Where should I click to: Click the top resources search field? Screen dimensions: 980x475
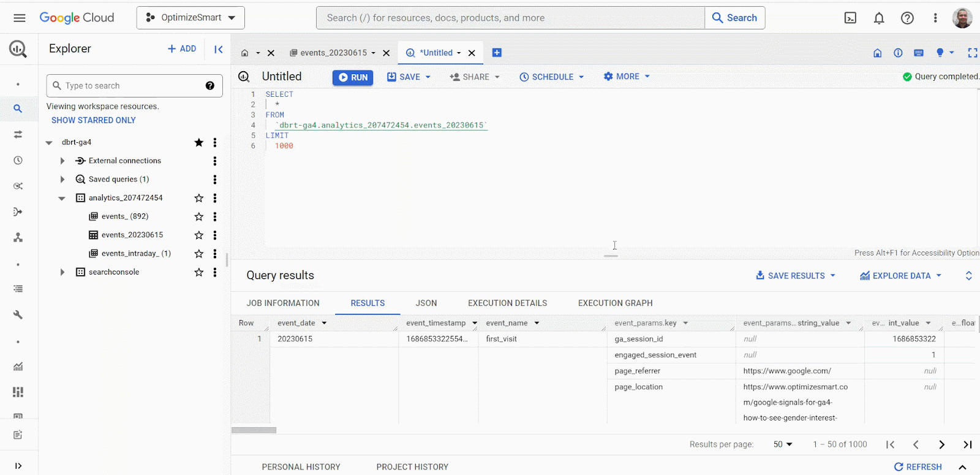[510, 18]
